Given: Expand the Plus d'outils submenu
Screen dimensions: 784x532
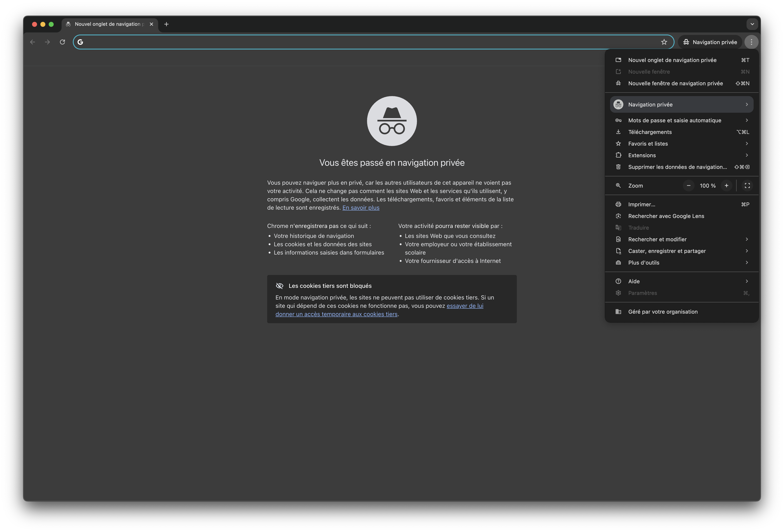Looking at the screenshot, I should point(643,263).
